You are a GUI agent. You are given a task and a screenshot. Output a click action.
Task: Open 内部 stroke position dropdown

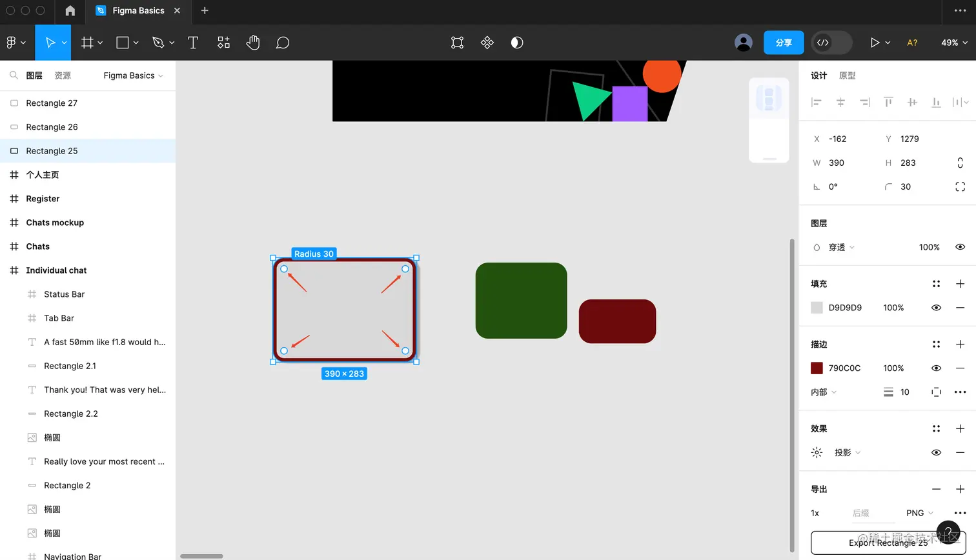coord(824,392)
